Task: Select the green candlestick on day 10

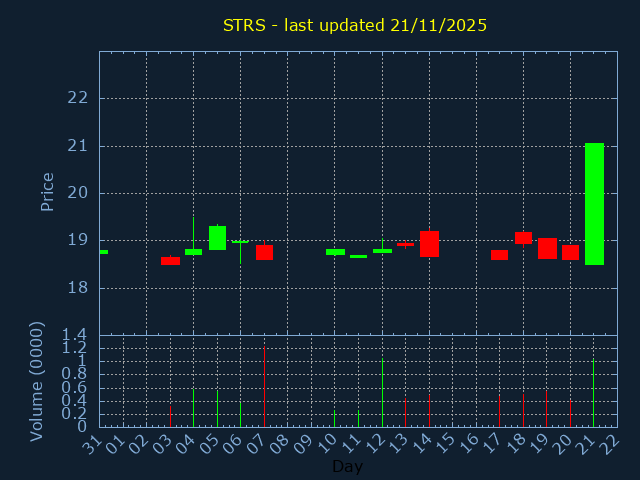Action: tap(335, 252)
